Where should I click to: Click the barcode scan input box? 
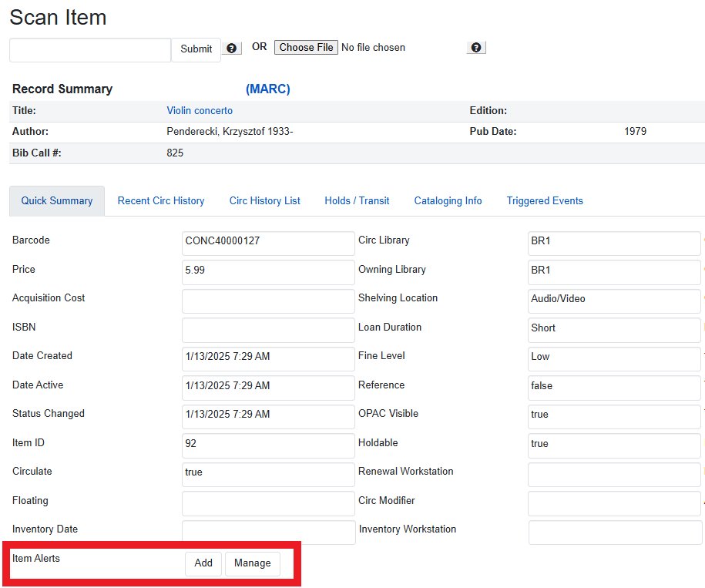click(89, 49)
